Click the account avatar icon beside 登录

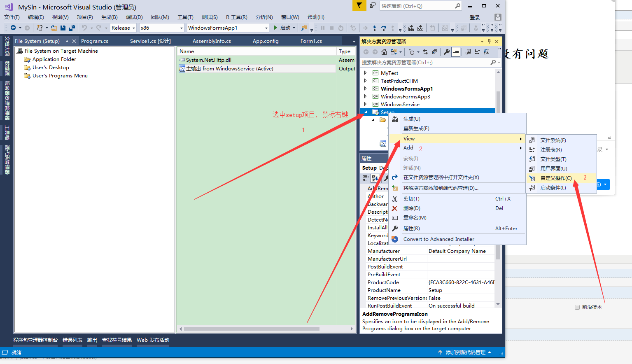tap(498, 17)
